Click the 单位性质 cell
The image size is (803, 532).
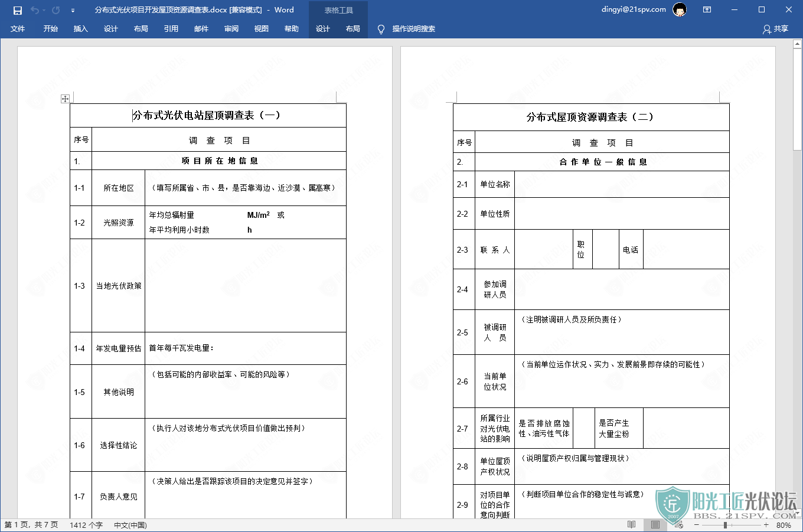(x=495, y=214)
